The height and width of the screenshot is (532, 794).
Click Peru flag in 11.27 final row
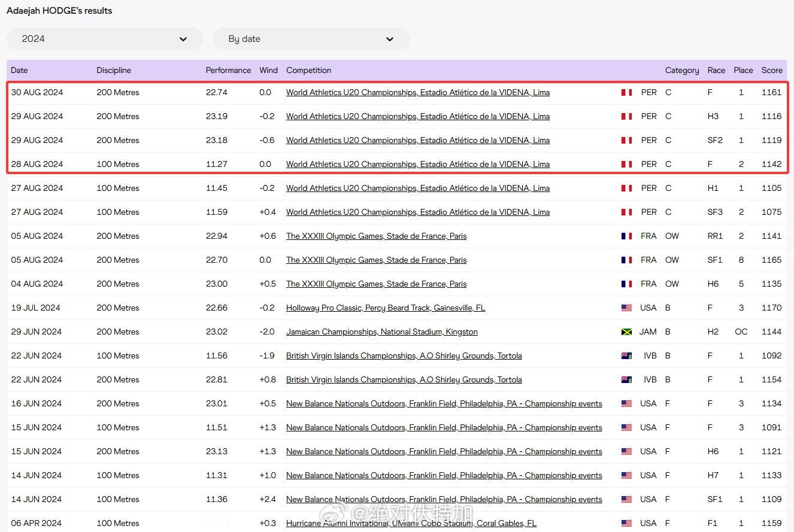(x=626, y=165)
